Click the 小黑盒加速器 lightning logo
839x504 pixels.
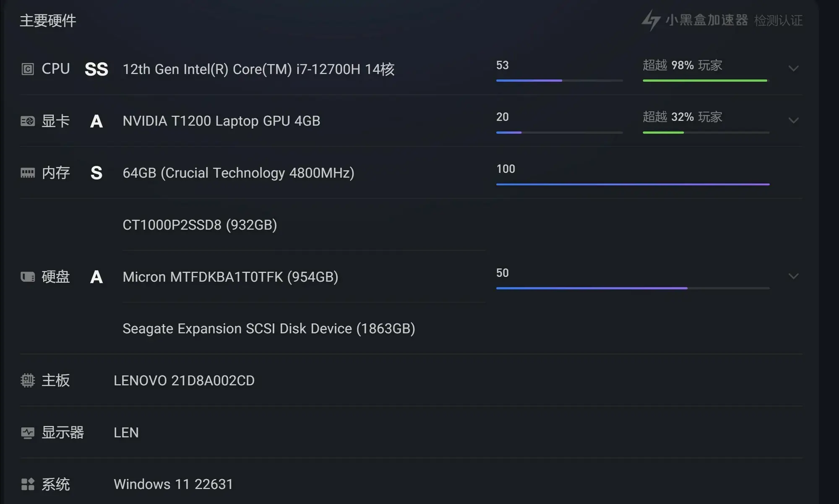651,20
